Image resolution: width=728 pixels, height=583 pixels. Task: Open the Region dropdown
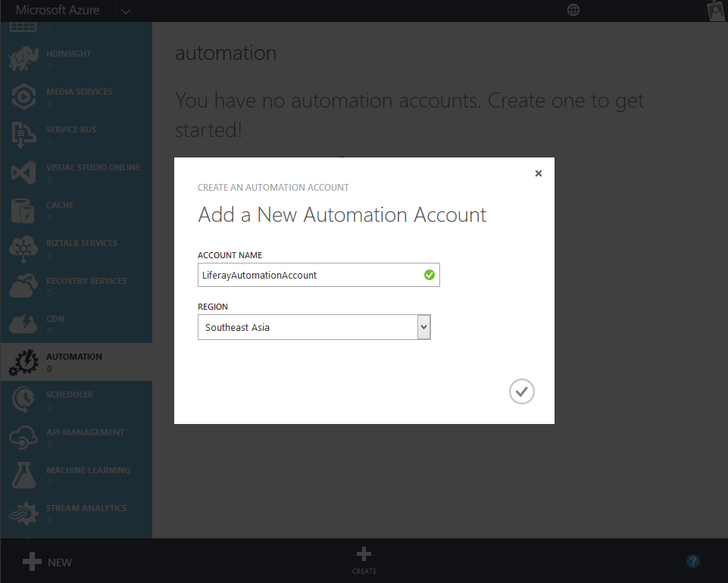(x=423, y=326)
